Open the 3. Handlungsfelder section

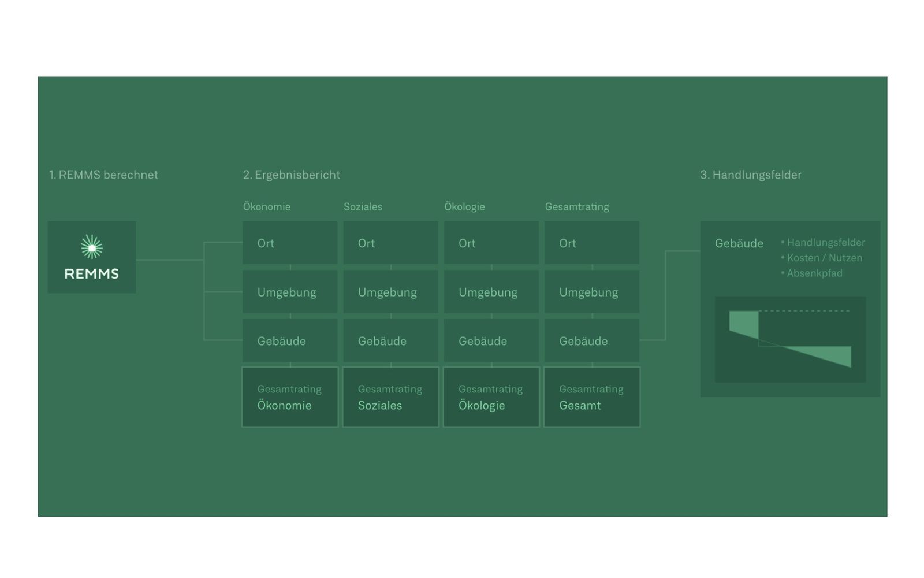point(751,175)
